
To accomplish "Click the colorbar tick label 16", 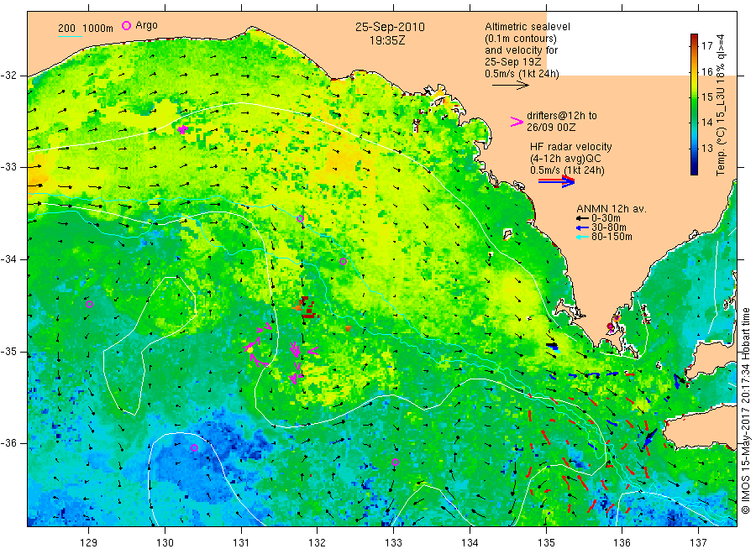I will pos(706,72).
